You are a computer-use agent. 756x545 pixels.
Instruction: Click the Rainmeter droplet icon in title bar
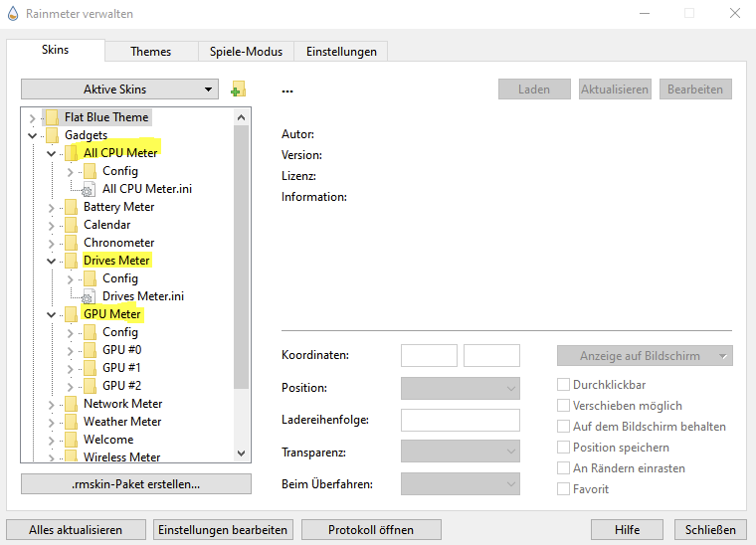tap(13, 14)
